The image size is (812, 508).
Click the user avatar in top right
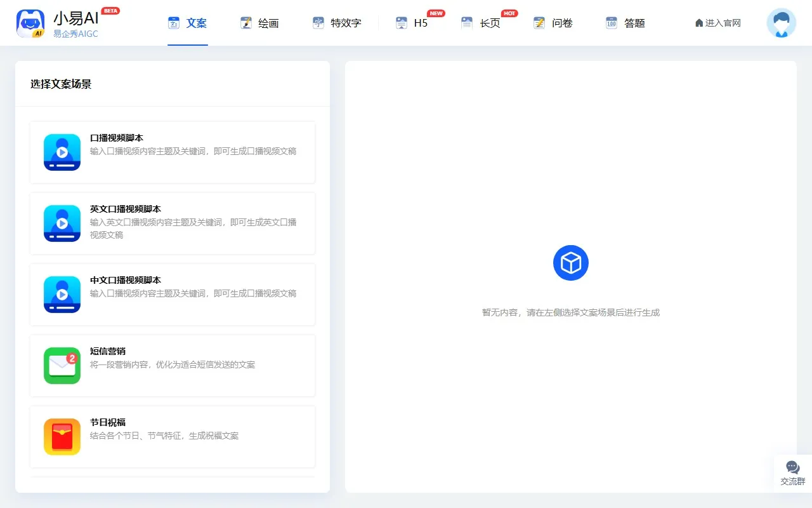click(x=781, y=23)
